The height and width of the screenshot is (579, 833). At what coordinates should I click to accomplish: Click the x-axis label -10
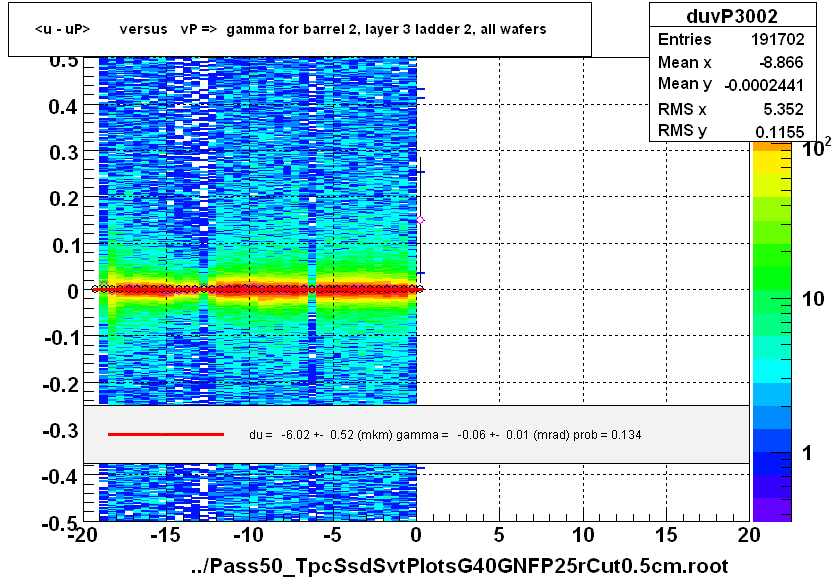pyautogui.click(x=248, y=535)
